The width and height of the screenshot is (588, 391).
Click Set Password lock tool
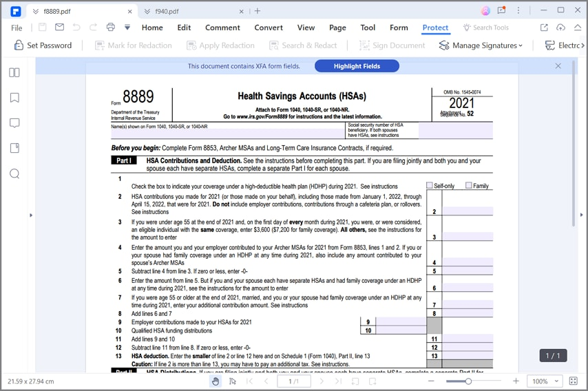click(x=43, y=45)
